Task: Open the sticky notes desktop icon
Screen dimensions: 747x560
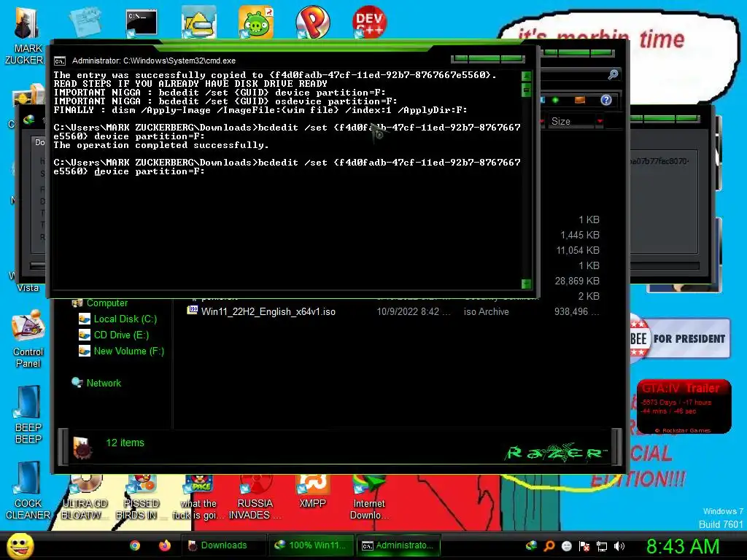Action: click(x=85, y=21)
